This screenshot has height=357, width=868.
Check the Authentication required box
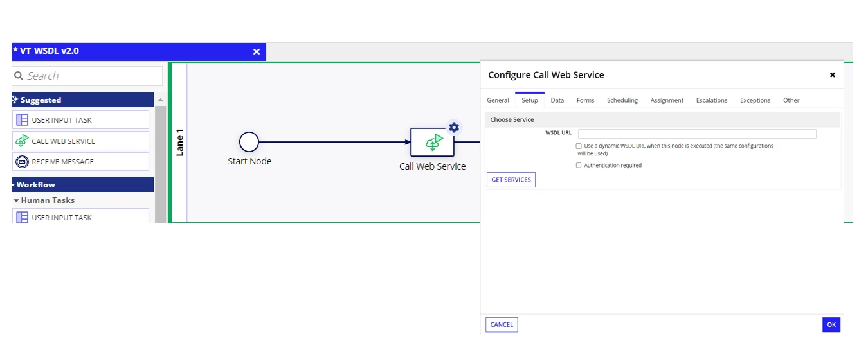coord(579,166)
